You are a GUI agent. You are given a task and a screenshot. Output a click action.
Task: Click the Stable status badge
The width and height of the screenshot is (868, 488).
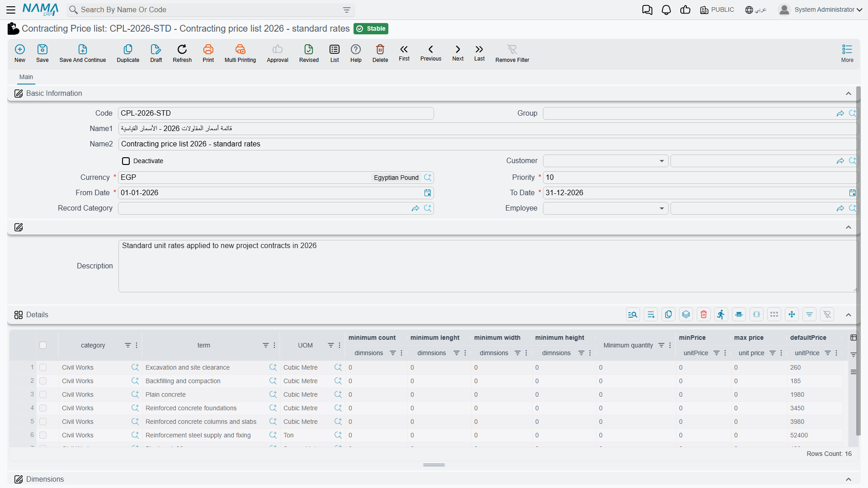371,29
